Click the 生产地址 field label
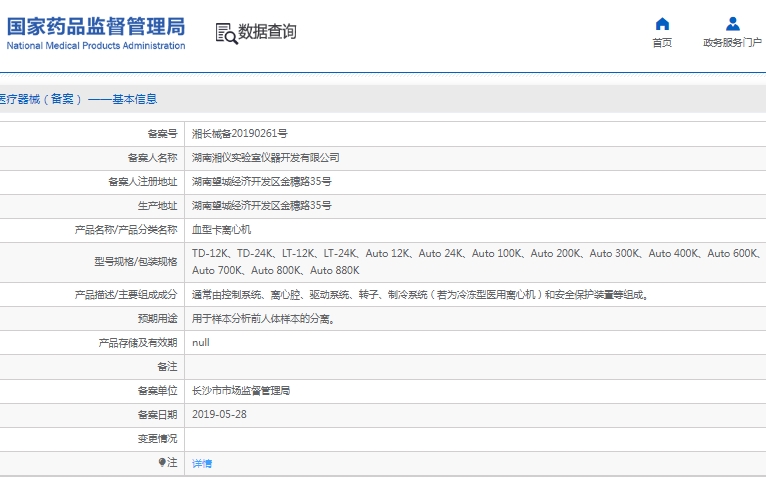Screen dimensions: 766x485 pyautogui.click(x=157, y=206)
